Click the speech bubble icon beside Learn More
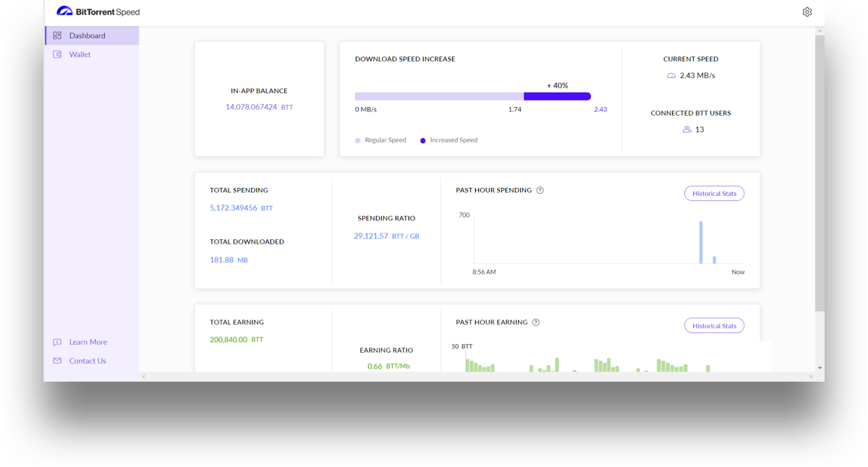Image resolution: width=868 pixels, height=467 pixels. coord(56,341)
